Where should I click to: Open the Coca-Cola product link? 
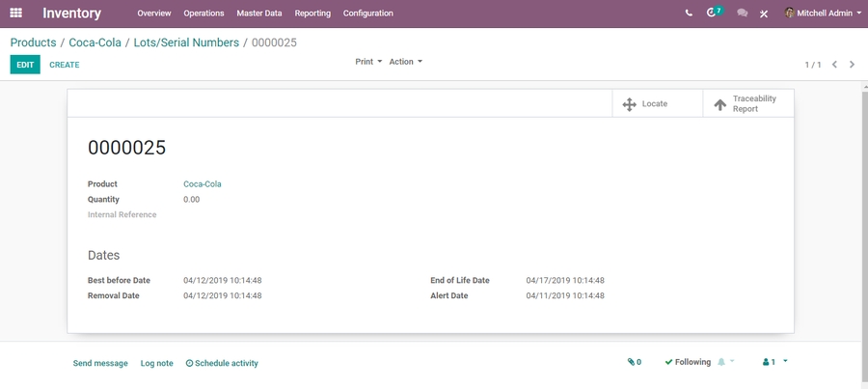point(203,184)
